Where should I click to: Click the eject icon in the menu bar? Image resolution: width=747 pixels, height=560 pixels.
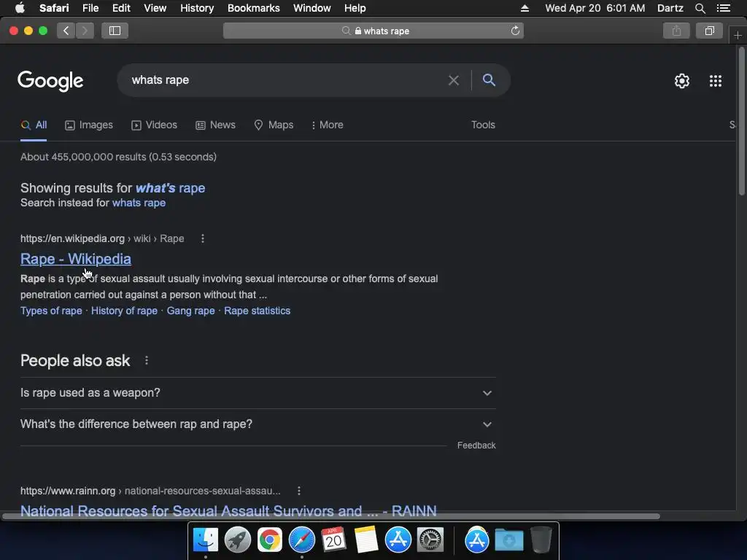point(525,8)
